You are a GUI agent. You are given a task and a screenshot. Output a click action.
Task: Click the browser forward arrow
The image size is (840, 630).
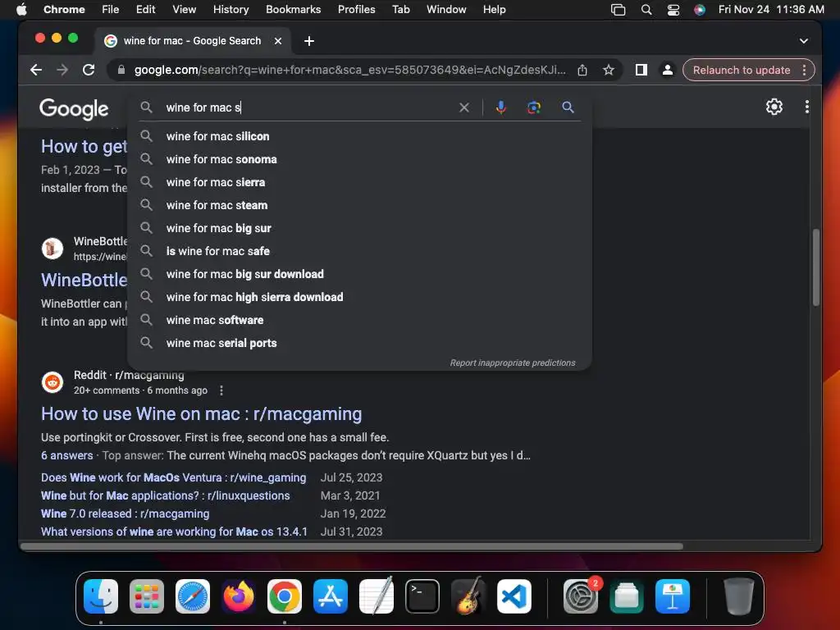[62, 70]
